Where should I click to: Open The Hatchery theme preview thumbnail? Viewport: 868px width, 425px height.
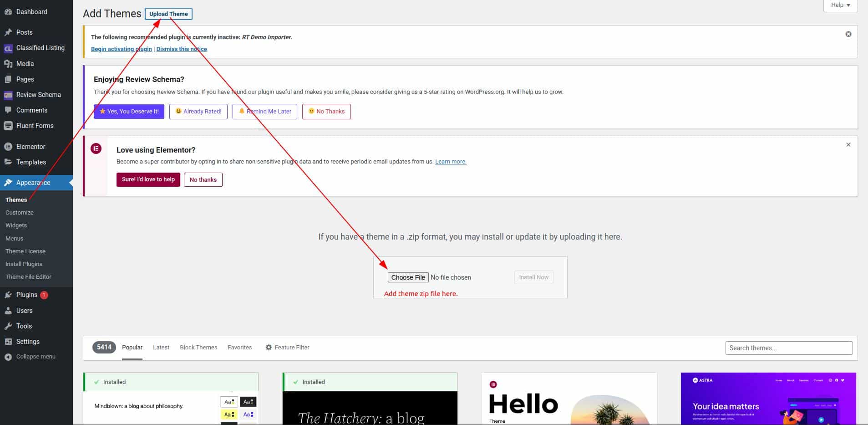(x=370, y=408)
